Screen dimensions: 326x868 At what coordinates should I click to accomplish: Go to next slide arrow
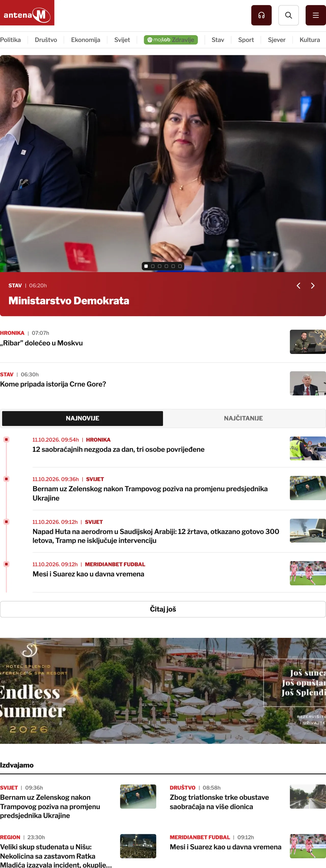pyautogui.click(x=313, y=286)
